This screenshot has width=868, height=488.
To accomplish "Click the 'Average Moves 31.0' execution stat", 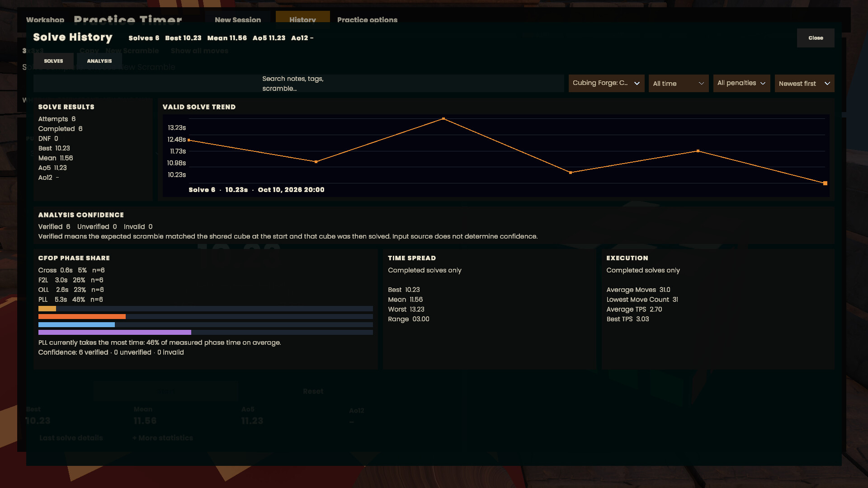I will click(638, 290).
